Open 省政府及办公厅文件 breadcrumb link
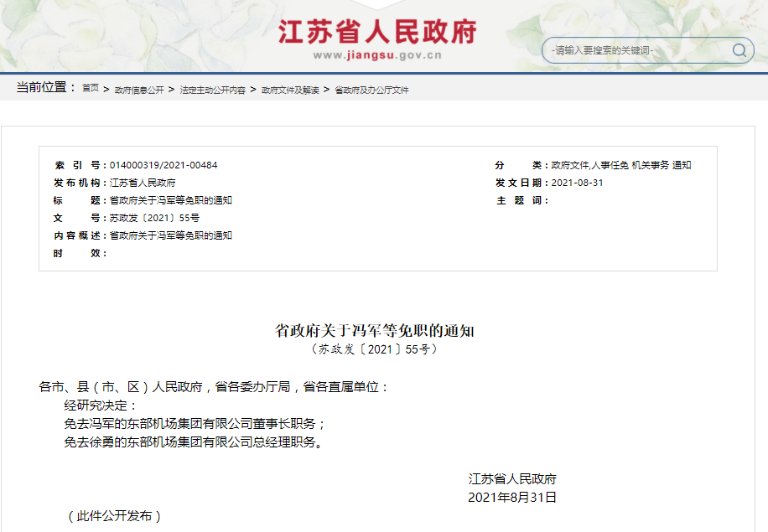 point(371,90)
